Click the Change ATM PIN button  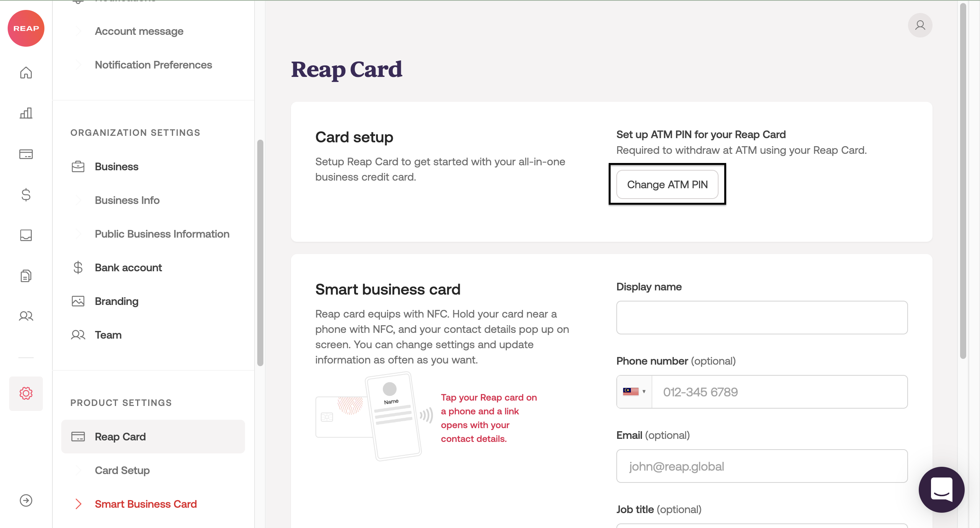pyautogui.click(x=667, y=185)
